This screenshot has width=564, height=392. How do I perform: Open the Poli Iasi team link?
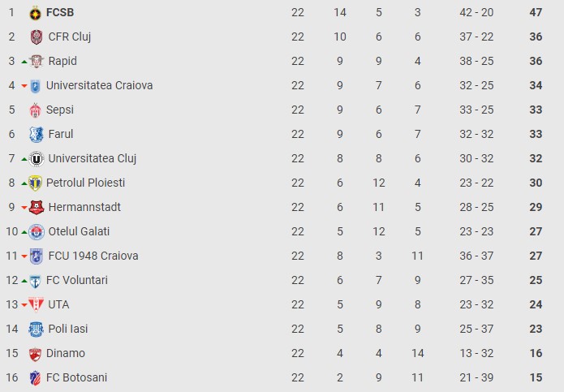[68, 329]
